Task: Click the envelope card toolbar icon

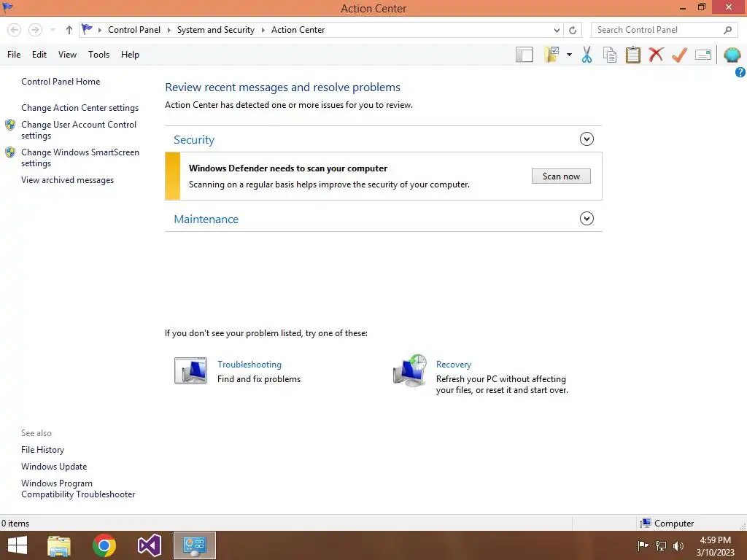Action: point(703,55)
